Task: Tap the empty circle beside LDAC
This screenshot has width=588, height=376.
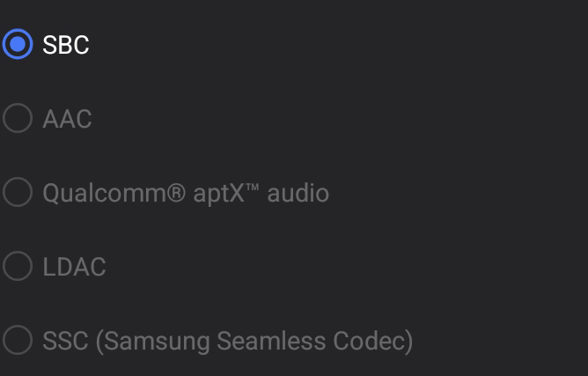Action: pyautogui.click(x=18, y=267)
